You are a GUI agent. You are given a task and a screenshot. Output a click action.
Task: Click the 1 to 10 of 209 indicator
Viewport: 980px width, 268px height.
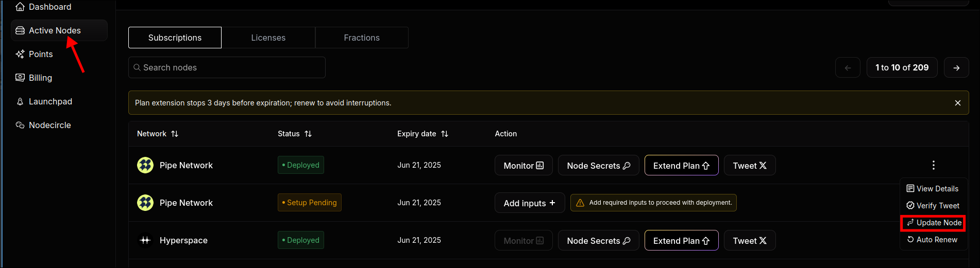pyautogui.click(x=902, y=67)
